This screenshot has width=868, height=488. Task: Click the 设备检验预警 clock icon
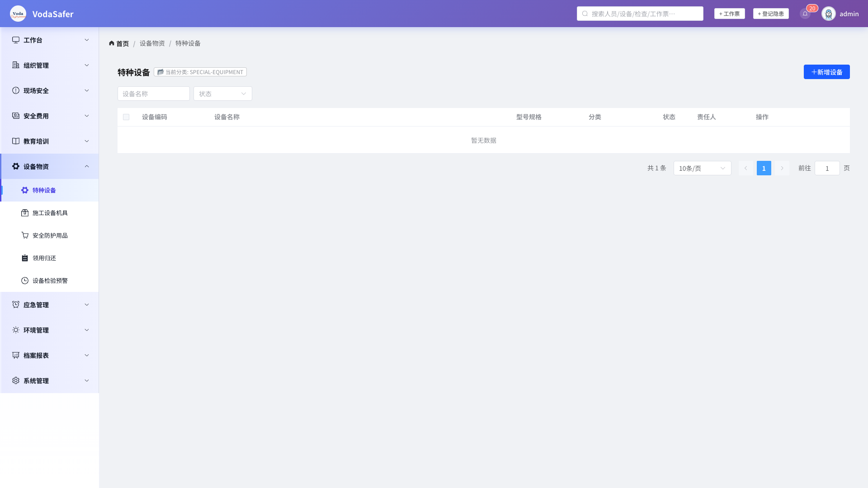pos(25,281)
